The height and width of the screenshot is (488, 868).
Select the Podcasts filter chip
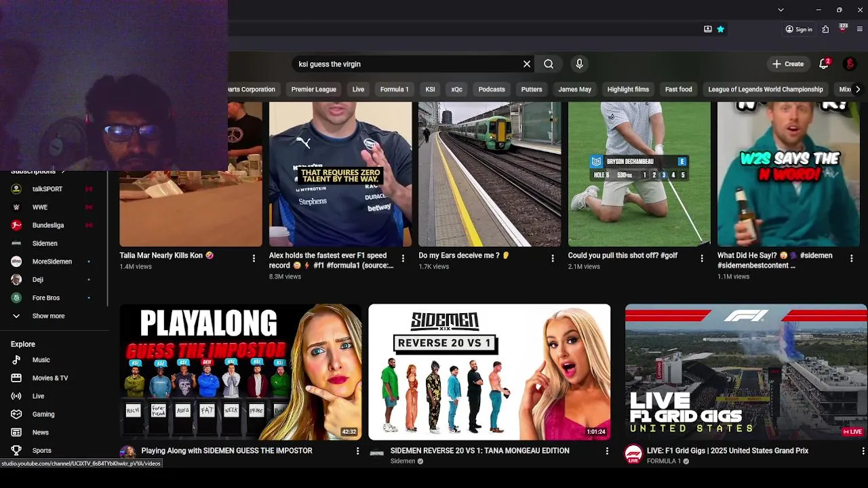coord(492,89)
